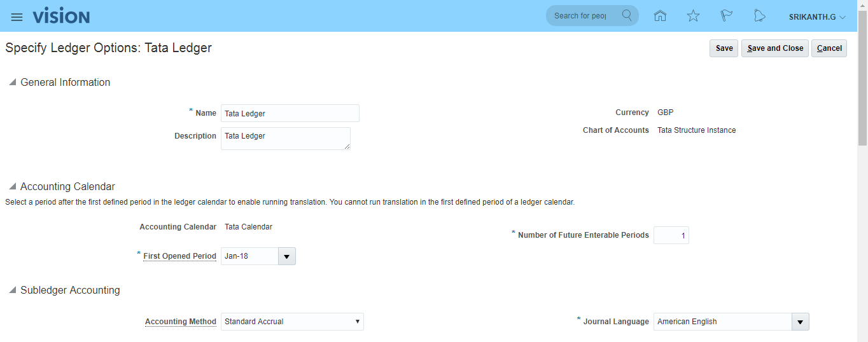Click Number of Future Enterable Periods field
Screen dimensions: 868x342
click(x=671, y=236)
